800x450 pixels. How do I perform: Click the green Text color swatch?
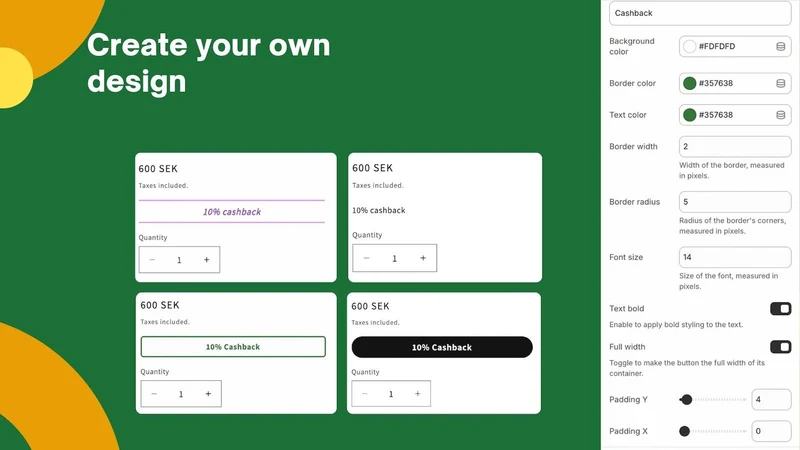689,115
